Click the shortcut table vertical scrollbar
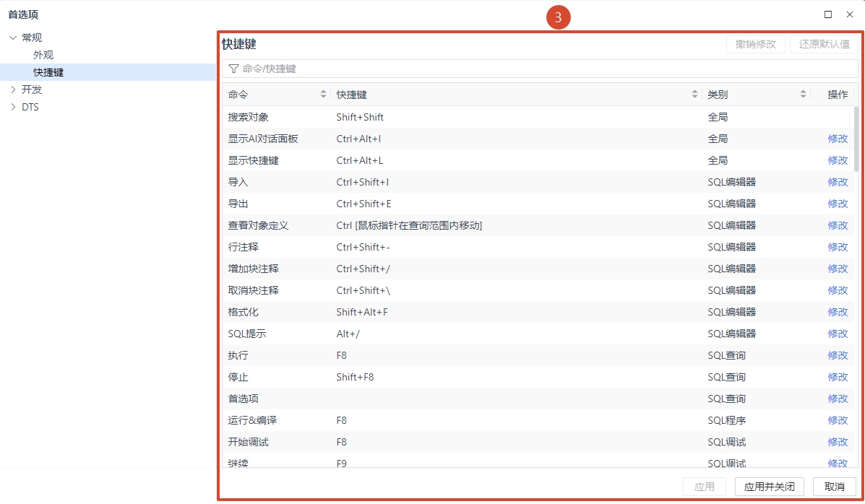Viewport: 865px width, 504px height. pyautogui.click(x=856, y=139)
